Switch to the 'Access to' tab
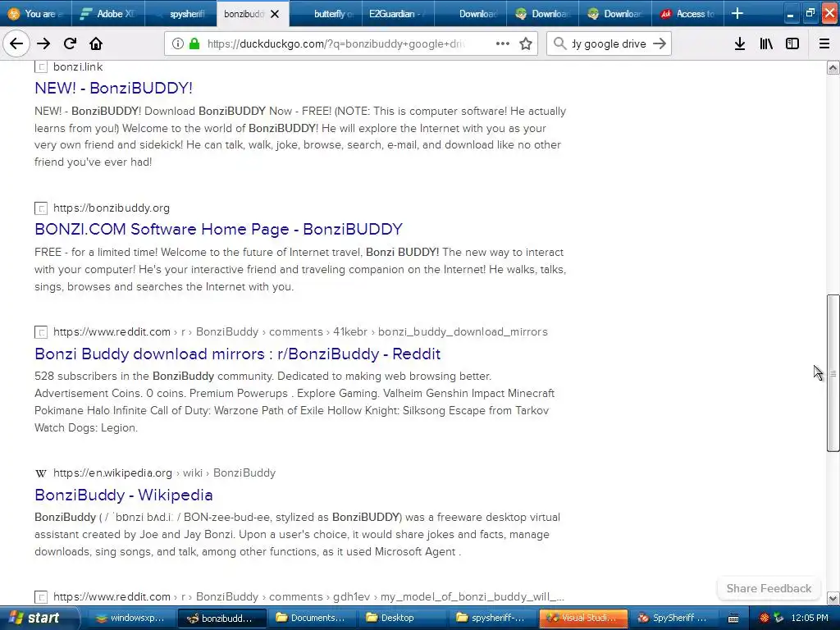This screenshot has width=840, height=630. [687, 14]
